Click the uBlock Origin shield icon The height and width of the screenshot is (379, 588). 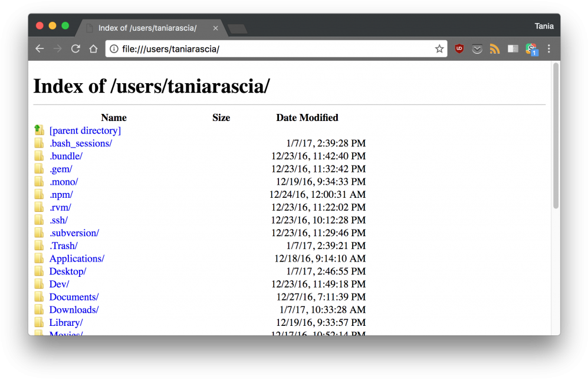459,48
